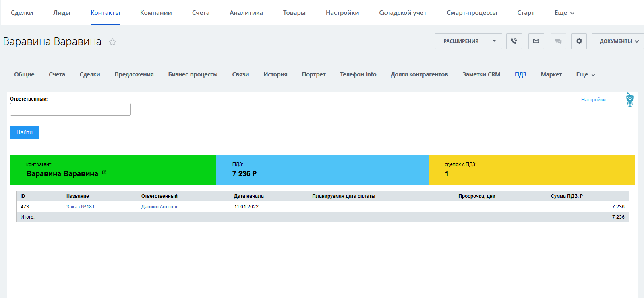This screenshot has height=298, width=644.
Task: Click the Даниил Антонов responsible link
Action: 159,207
